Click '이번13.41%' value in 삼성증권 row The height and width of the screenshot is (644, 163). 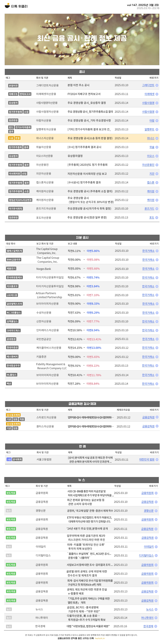click(x=94, y=339)
